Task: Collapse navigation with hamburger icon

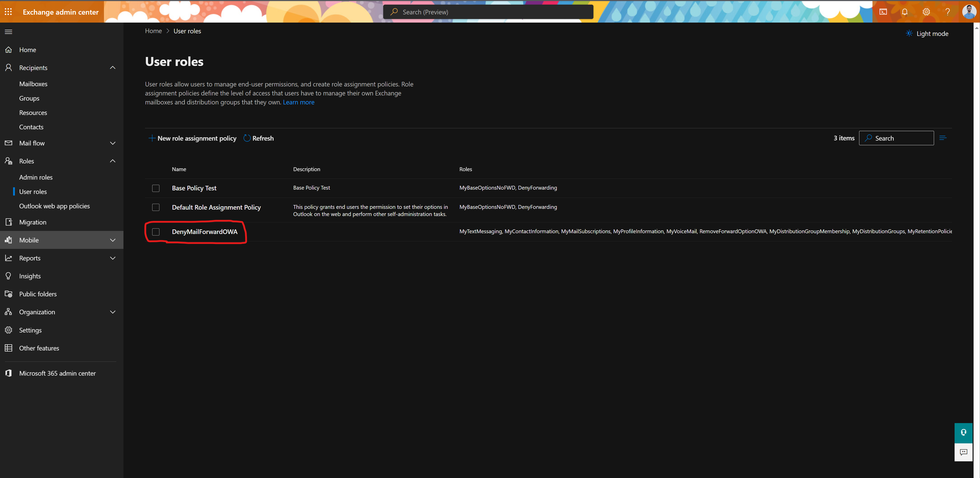Action: pos(8,32)
